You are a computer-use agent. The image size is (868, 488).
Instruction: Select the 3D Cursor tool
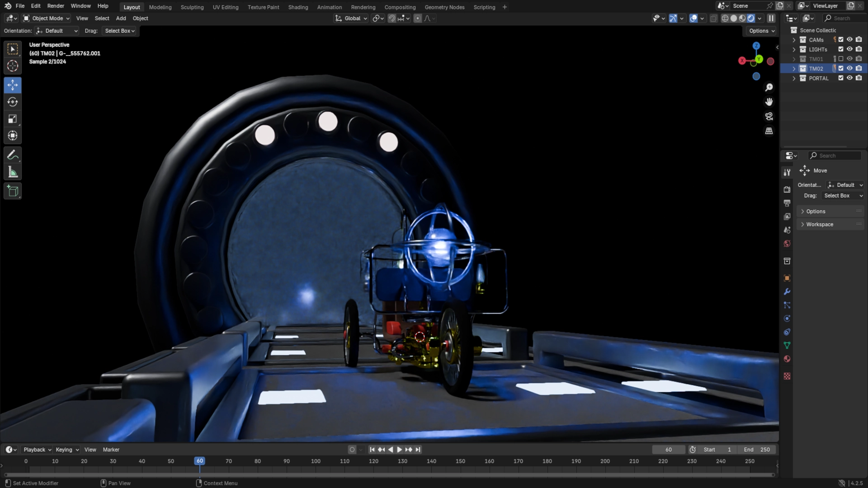13,66
